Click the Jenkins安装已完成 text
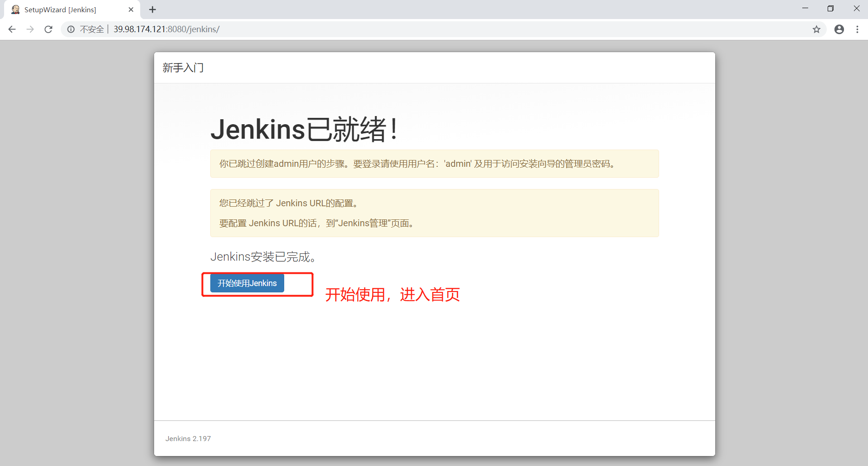 [x=263, y=257]
